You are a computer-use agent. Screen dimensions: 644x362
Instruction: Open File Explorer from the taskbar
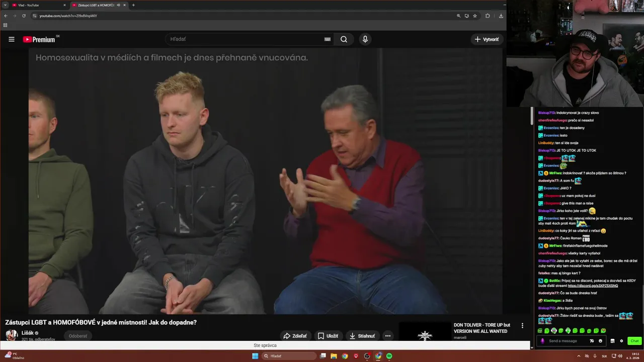click(x=334, y=356)
